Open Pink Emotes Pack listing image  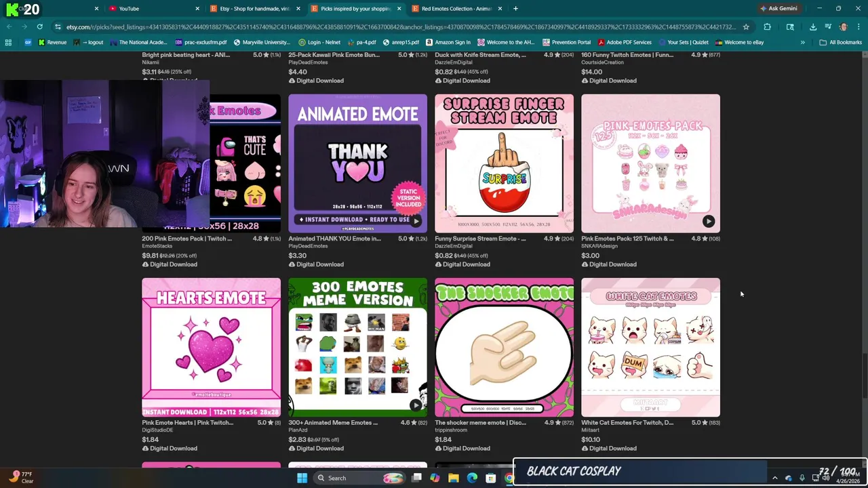pos(650,163)
